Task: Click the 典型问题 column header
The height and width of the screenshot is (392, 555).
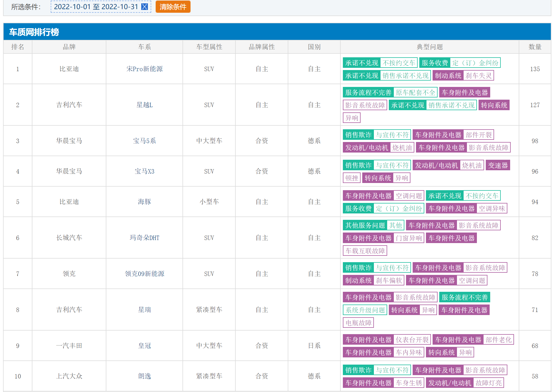Action: [x=430, y=47]
